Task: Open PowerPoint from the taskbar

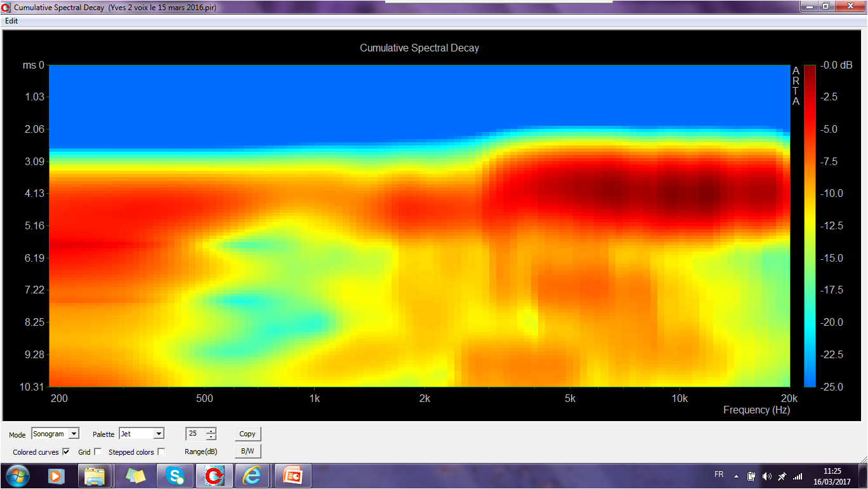Action: point(292,476)
